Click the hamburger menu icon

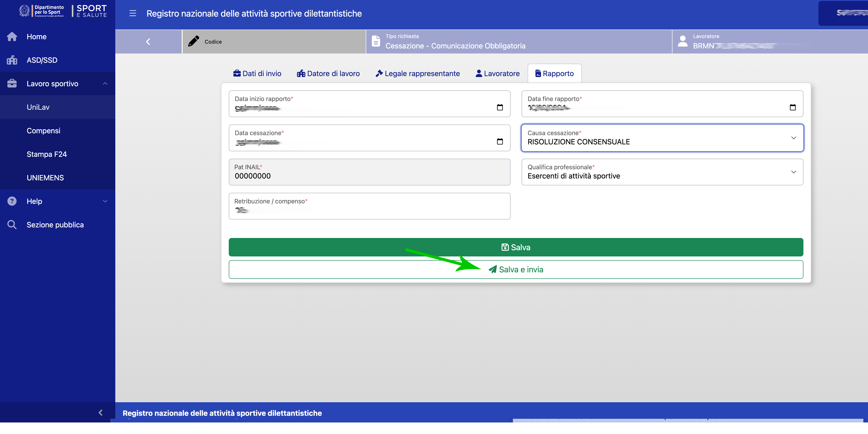(133, 13)
